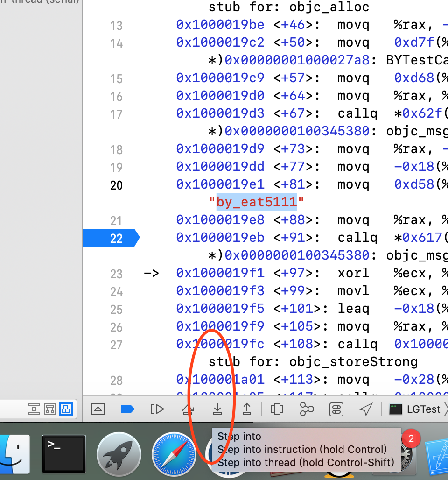The width and height of the screenshot is (448, 480).
Task: Click address 0x100001a01 on line 28
Action: click(x=220, y=380)
